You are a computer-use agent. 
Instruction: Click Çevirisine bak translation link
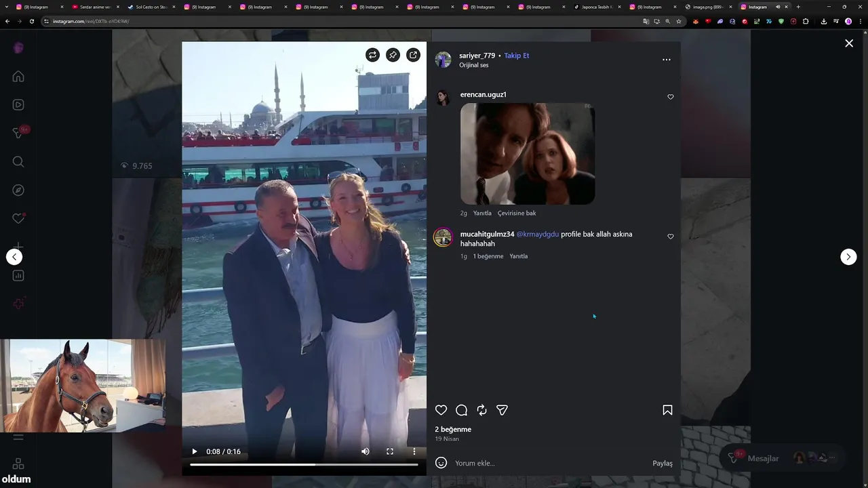tap(517, 213)
